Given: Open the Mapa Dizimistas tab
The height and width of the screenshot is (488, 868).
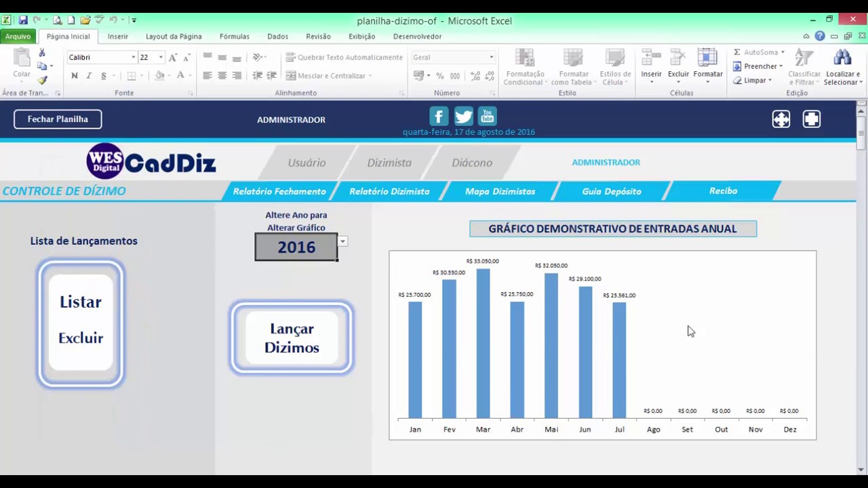Looking at the screenshot, I should (500, 191).
